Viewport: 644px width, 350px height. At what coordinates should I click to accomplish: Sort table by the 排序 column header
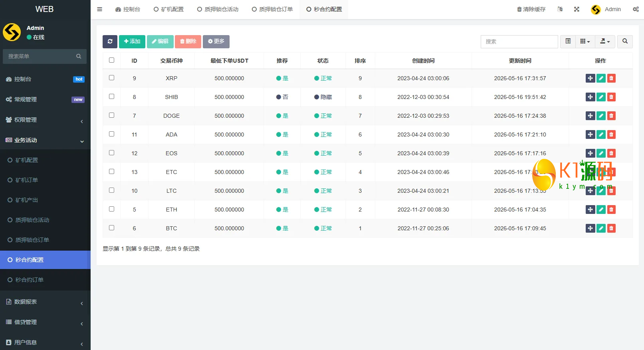(360, 61)
